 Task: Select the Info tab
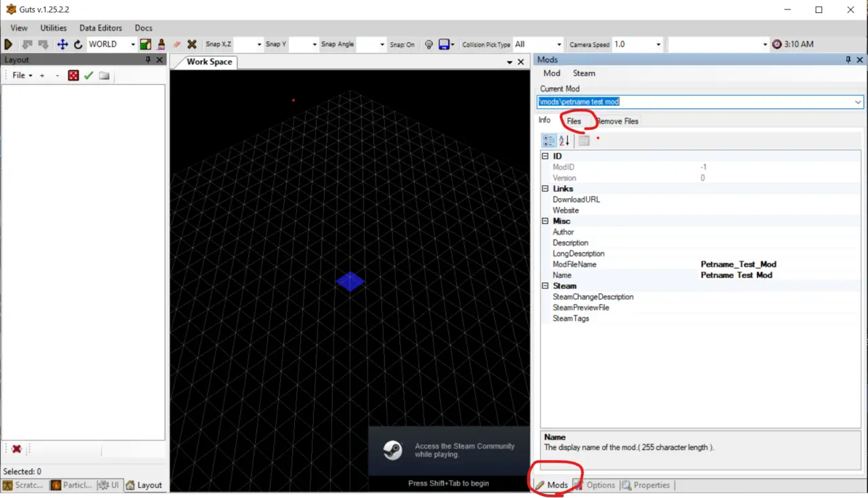(545, 120)
